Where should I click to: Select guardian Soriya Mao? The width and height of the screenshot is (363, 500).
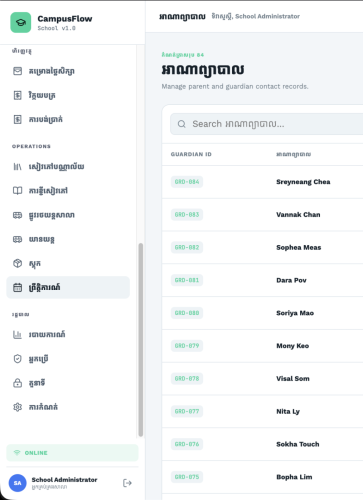pyautogui.click(x=295, y=313)
